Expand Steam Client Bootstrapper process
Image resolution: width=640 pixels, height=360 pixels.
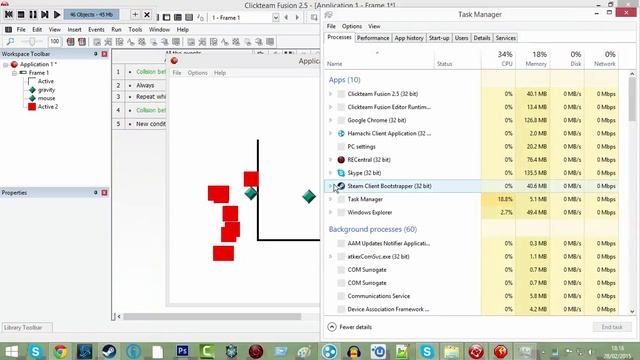330,186
